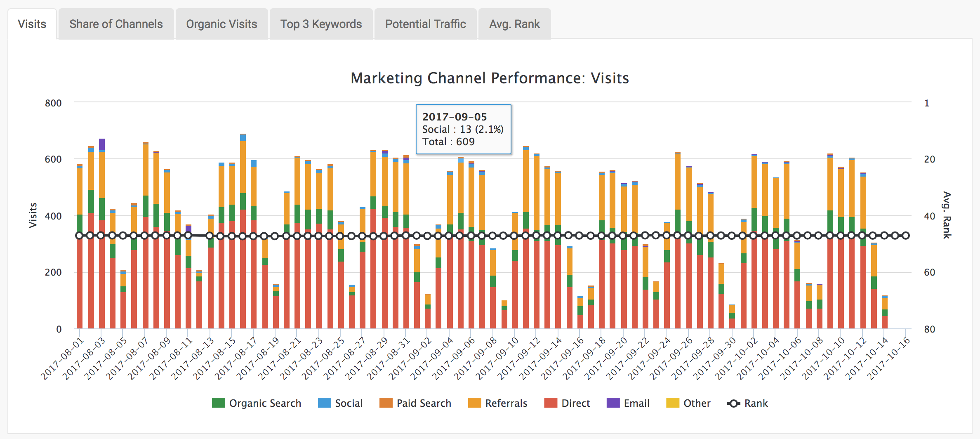The image size is (980, 439).
Task: Click the purple Email segment on 2017-08-03 bar
Action: click(x=101, y=145)
